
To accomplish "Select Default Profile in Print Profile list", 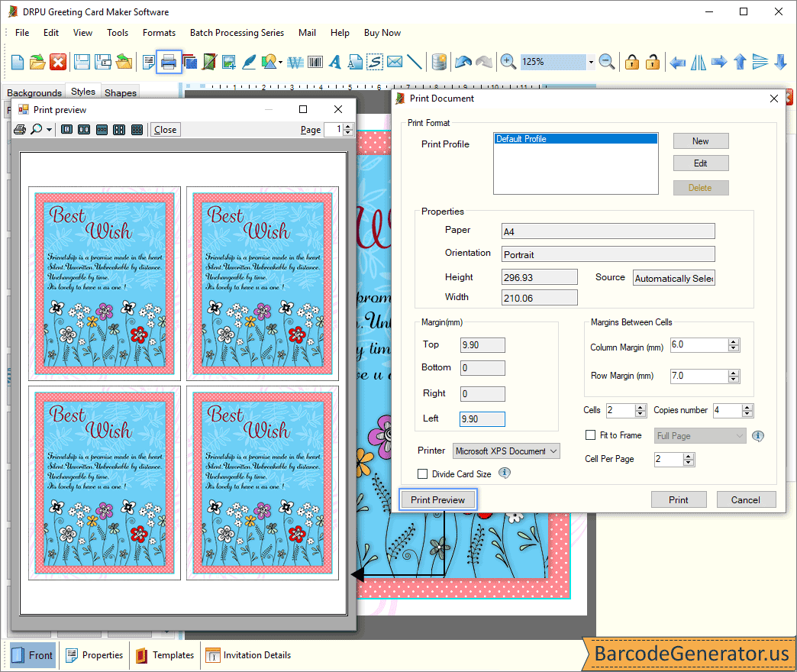I will tap(576, 139).
